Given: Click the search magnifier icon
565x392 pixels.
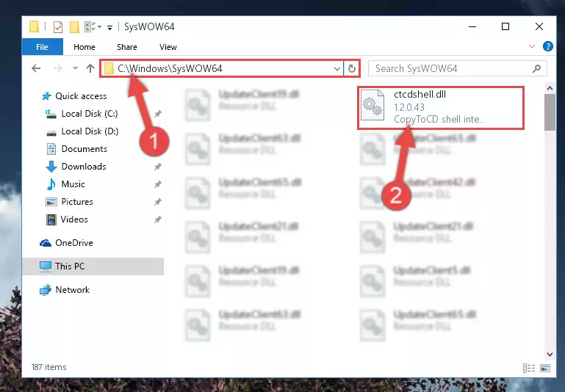Looking at the screenshot, I should coord(536,68).
